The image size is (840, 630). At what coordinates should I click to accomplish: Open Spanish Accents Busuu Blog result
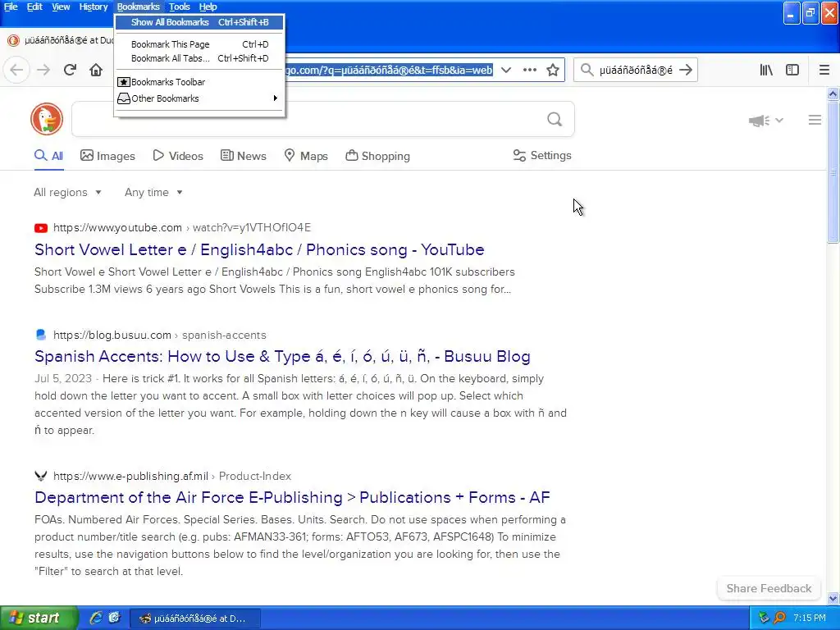point(282,356)
